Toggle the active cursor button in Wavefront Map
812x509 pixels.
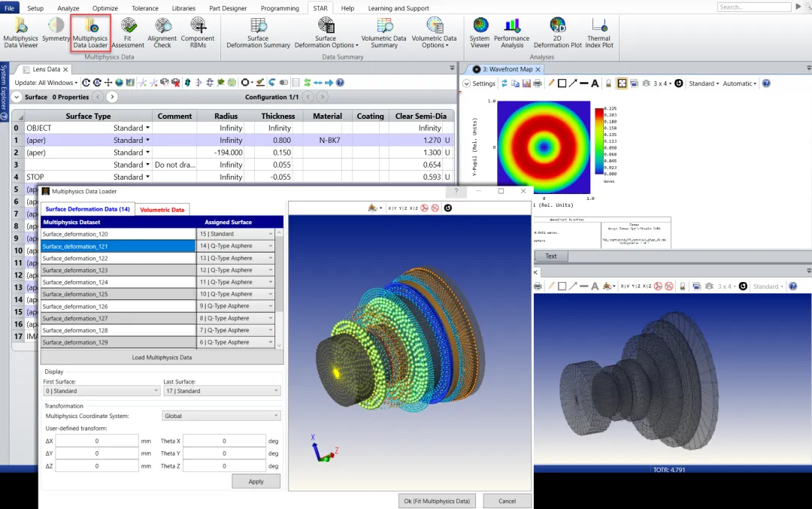pyautogui.click(x=622, y=83)
